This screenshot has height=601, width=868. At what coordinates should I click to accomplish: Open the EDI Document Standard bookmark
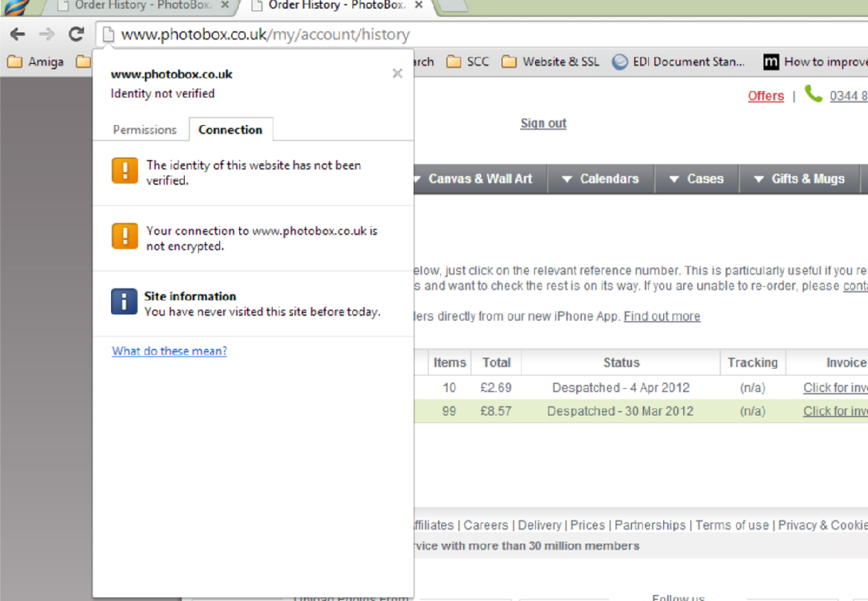pyautogui.click(x=679, y=61)
